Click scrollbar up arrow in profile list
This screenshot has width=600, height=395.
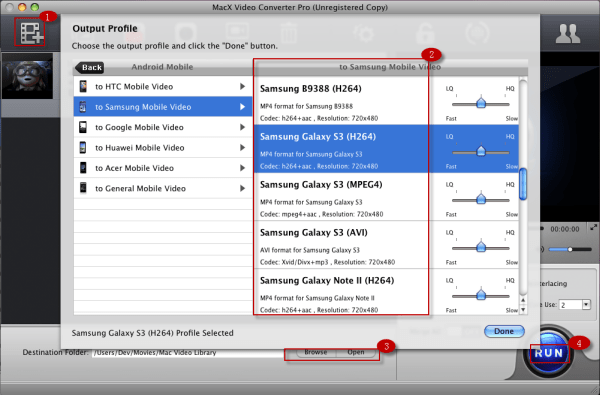tap(523, 300)
